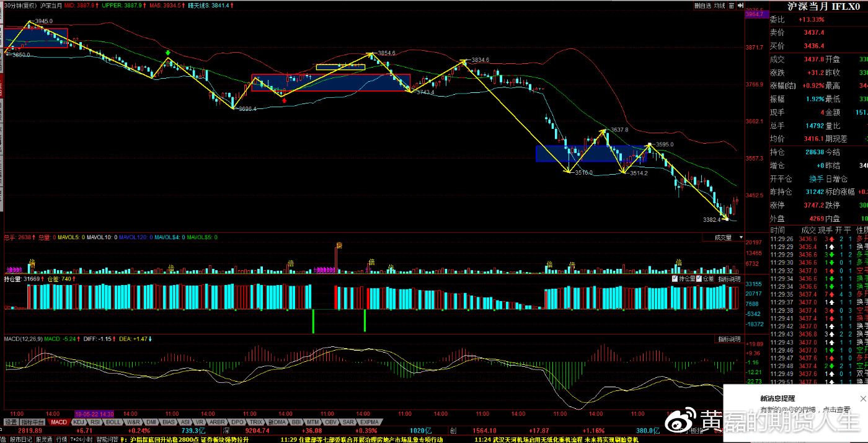Switch to the 新DMA indicator tab
This screenshot has width=868, height=443.
pyautogui.click(x=277, y=422)
